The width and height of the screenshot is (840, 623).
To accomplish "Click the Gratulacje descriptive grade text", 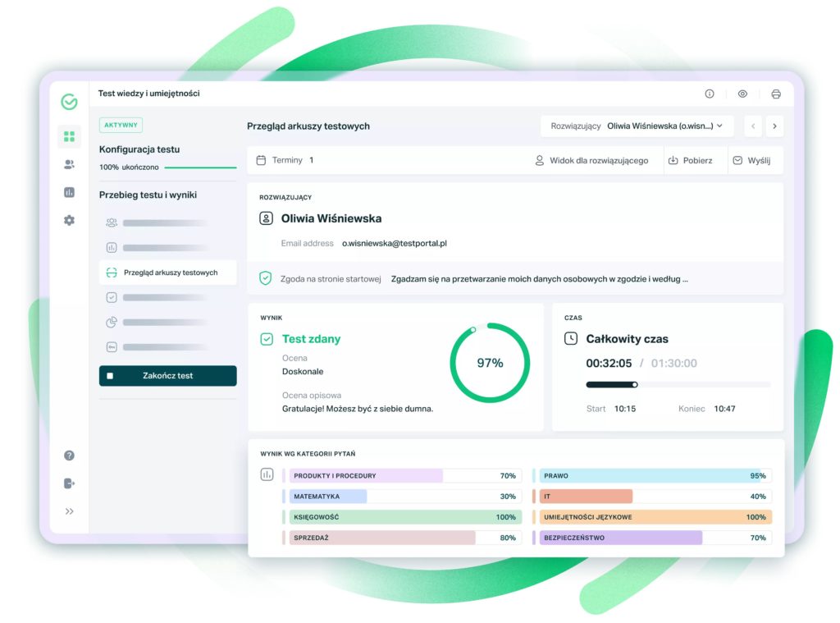I will [x=358, y=409].
